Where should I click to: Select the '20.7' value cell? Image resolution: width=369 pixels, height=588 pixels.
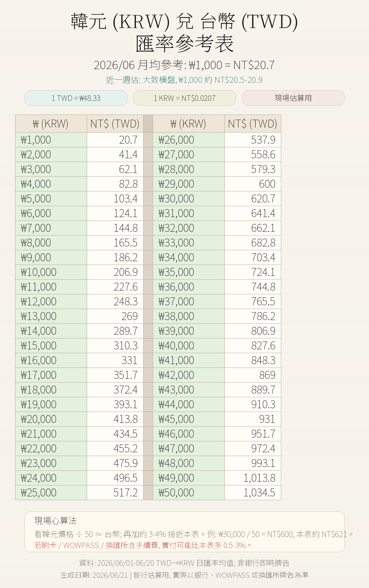115,140
